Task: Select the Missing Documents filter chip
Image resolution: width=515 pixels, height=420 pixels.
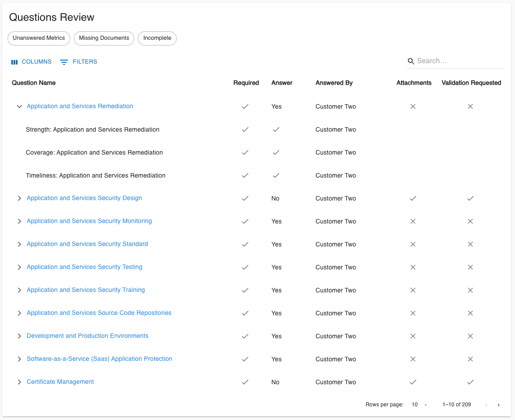Action: [x=104, y=38]
